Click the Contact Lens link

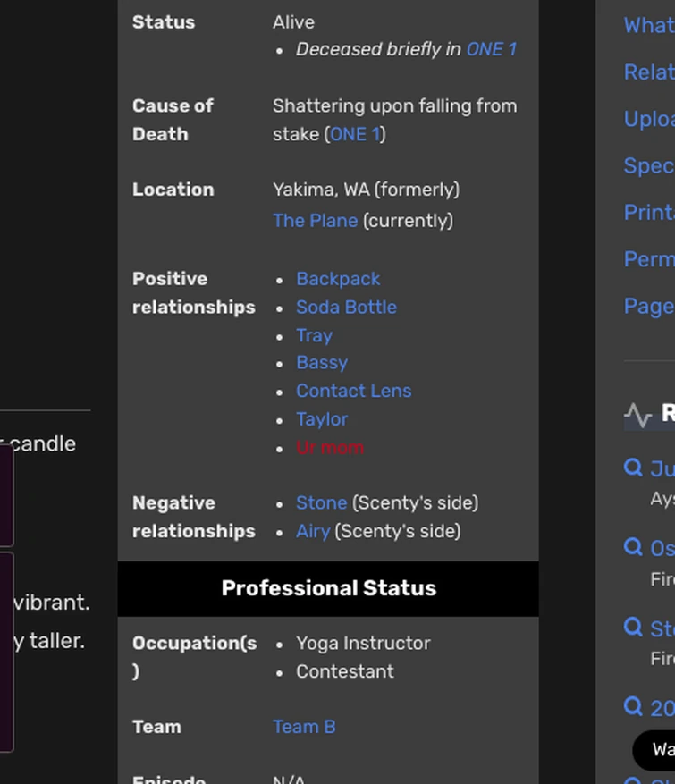pos(354,391)
